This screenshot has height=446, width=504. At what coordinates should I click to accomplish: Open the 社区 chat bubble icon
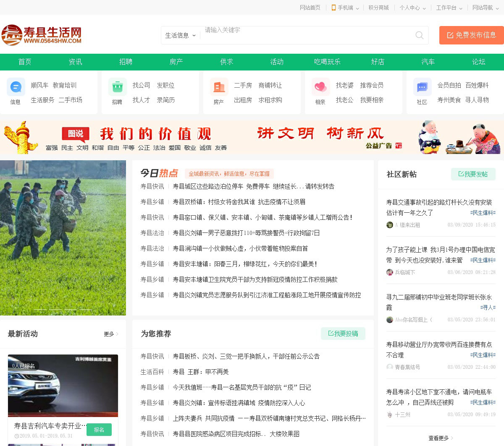(422, 87)
